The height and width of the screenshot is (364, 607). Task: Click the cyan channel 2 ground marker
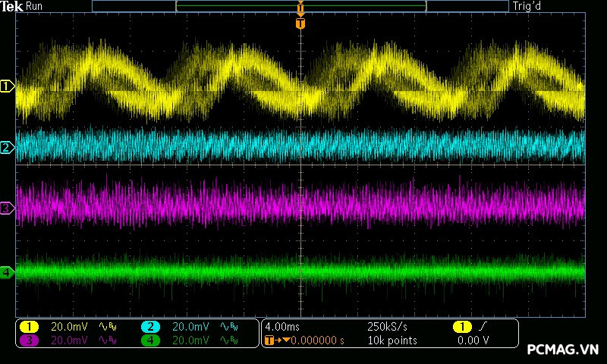(7, 147)
